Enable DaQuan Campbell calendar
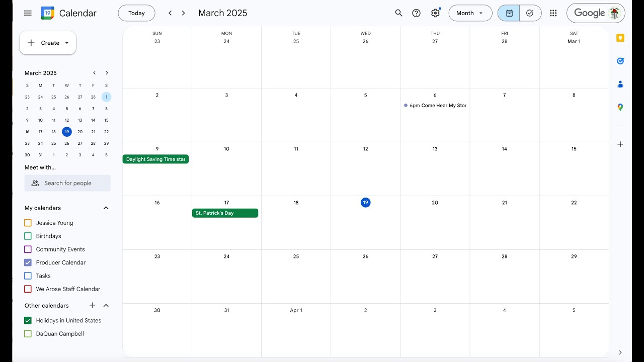Viewport: 644px width, 362px height. (28, 334)
